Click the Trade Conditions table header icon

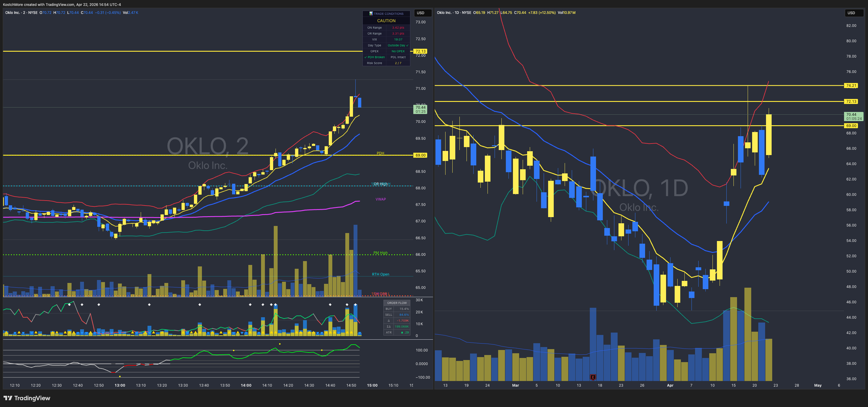(x=371, y=14)
